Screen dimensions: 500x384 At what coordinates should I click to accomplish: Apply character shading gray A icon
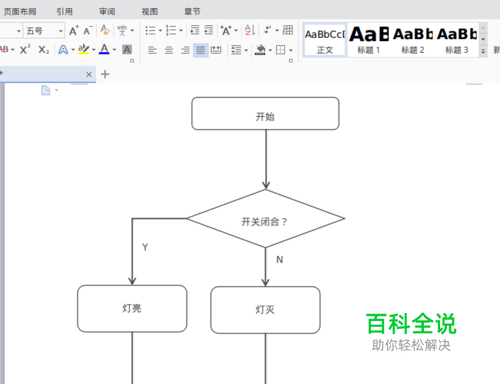point(127,50)
